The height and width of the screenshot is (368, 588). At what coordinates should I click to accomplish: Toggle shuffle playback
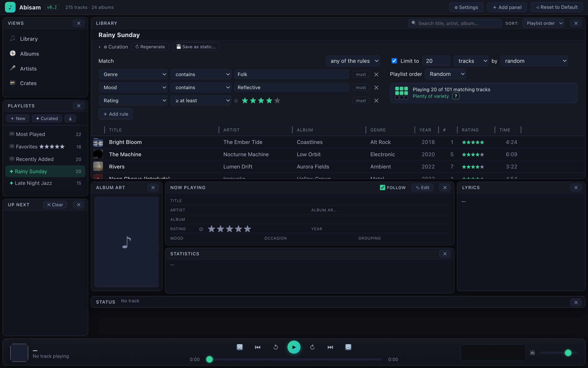click(x=240, y=347)
